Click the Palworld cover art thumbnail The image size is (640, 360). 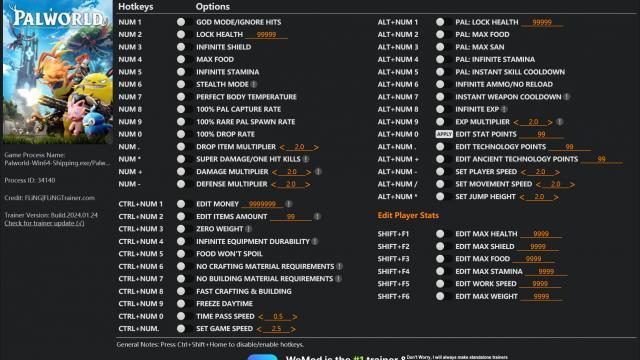pyautogui.click(x=58, y=72)
